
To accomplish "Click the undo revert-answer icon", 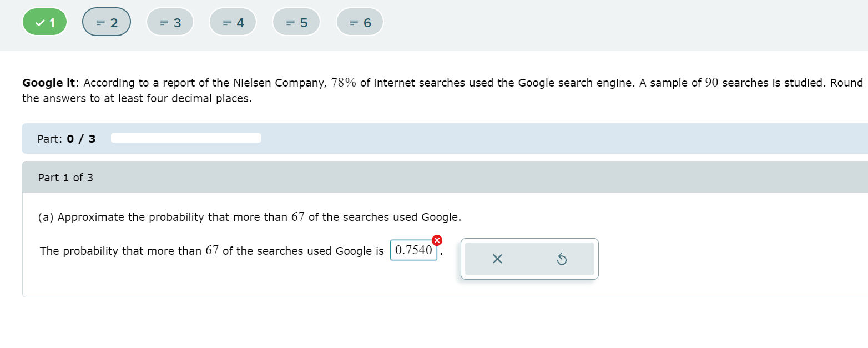I will (x=562, y=259).
